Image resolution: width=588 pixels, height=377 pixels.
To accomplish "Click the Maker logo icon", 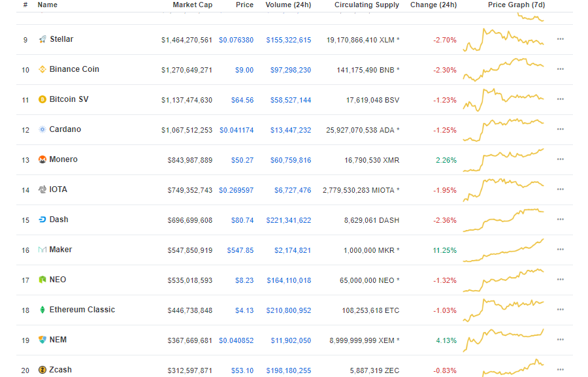I will click(x=42, y=250).
